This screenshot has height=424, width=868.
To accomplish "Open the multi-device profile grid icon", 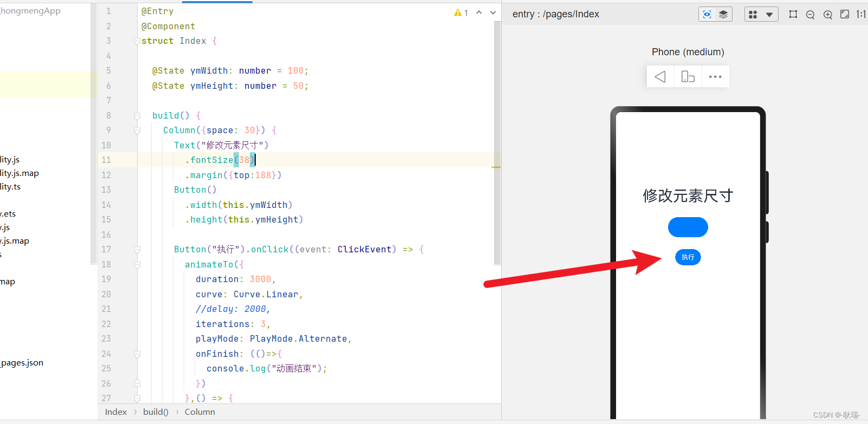I will (753, 15).
